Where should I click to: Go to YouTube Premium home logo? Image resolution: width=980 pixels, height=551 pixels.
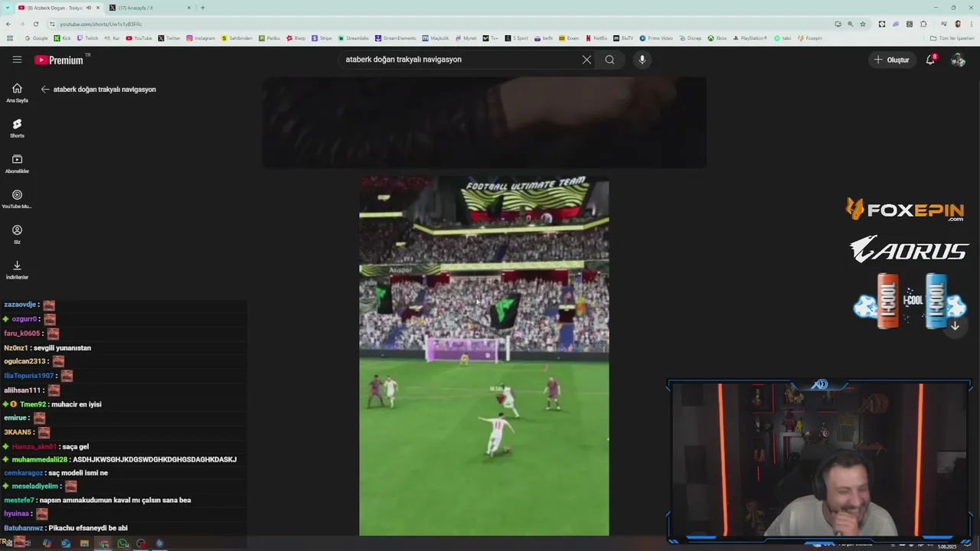(x=58, y=60)
